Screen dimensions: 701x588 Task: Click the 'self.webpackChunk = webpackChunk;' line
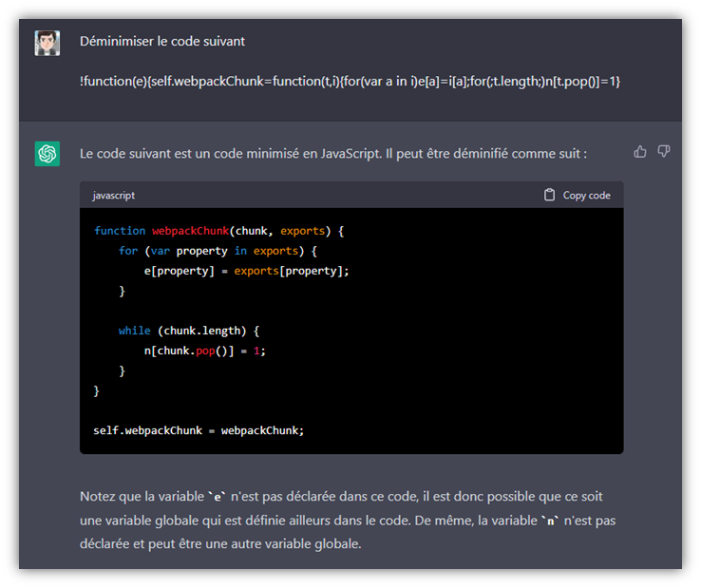click(199, 430)
